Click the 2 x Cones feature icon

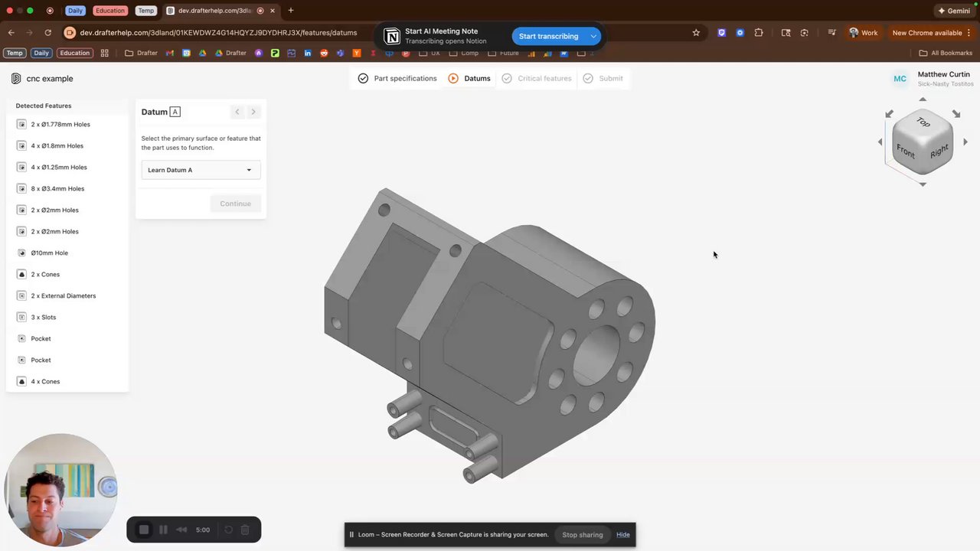tap(21, 274)
